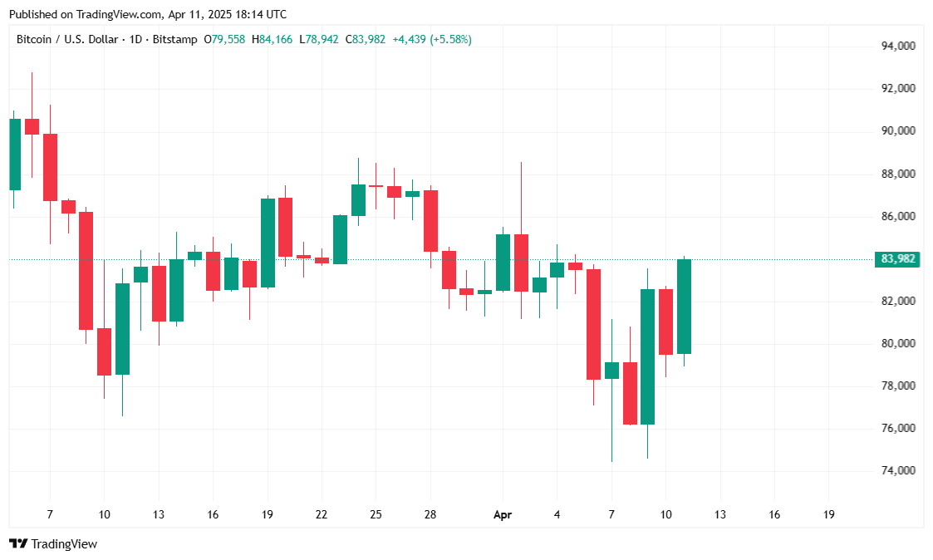This screenshot has width=933, height=560.
Task: Click the 74,000 price axis label
Action: point(898,470)
